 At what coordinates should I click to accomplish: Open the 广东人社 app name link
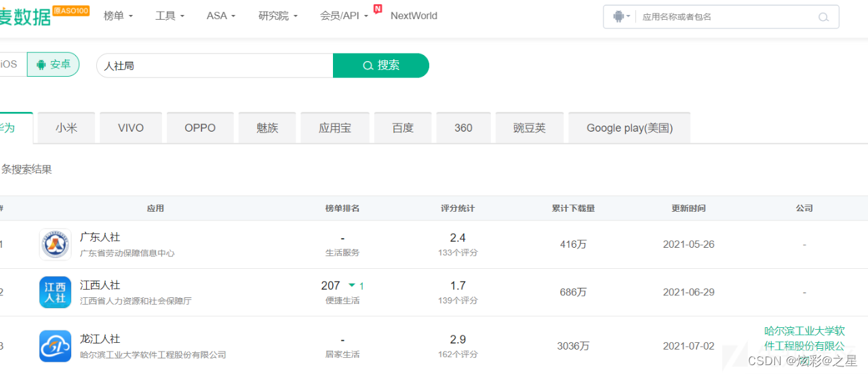coord(100,237)
